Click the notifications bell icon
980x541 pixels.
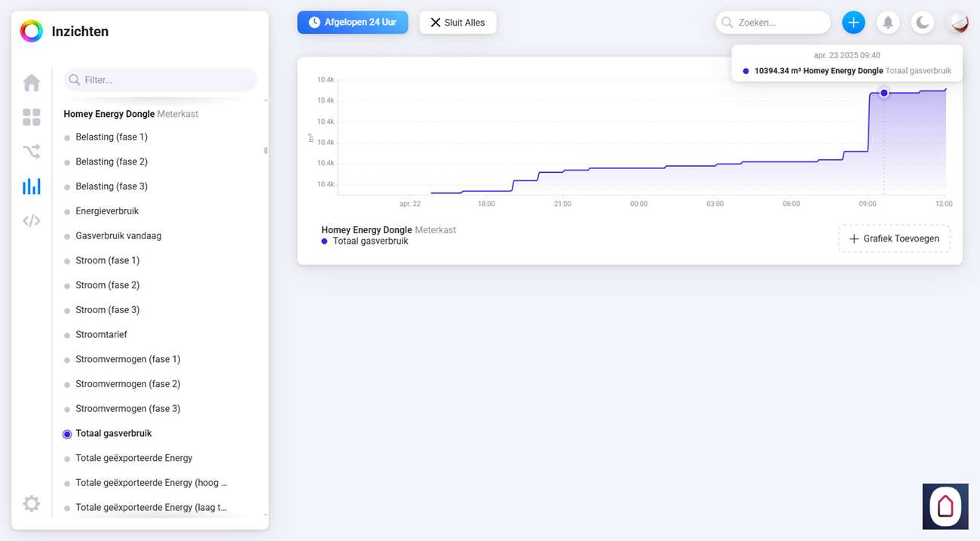click(x=888, y=23)
